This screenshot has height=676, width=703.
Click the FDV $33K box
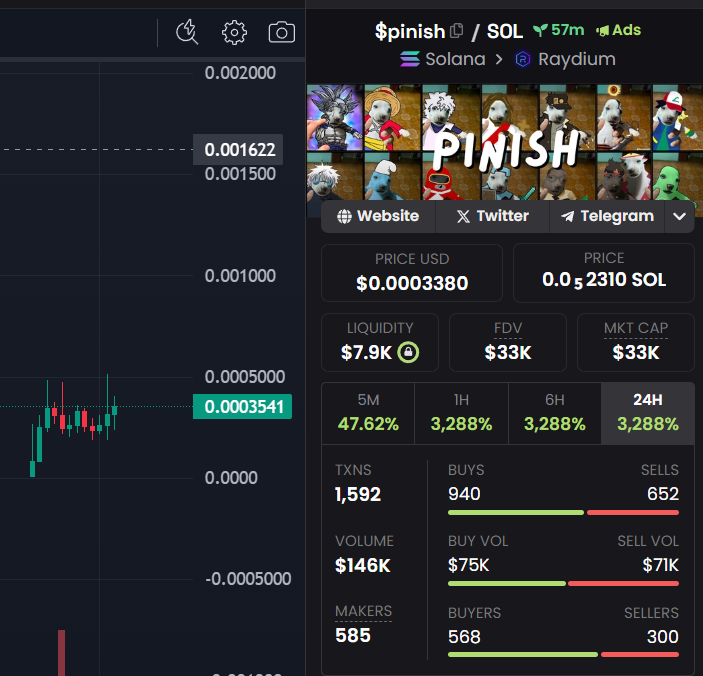click(508, 342)
